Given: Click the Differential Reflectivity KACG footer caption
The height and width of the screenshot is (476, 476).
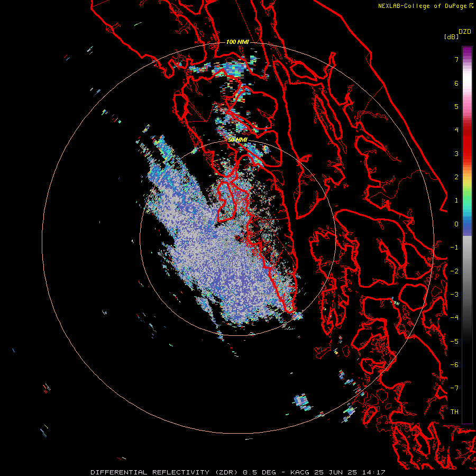Looking at the screenshot, I should pos(238,472).
